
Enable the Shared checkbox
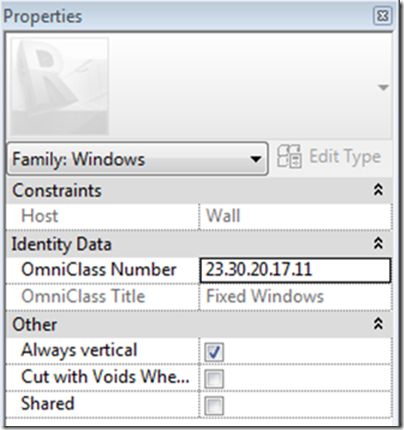click(x=214, y=406)
